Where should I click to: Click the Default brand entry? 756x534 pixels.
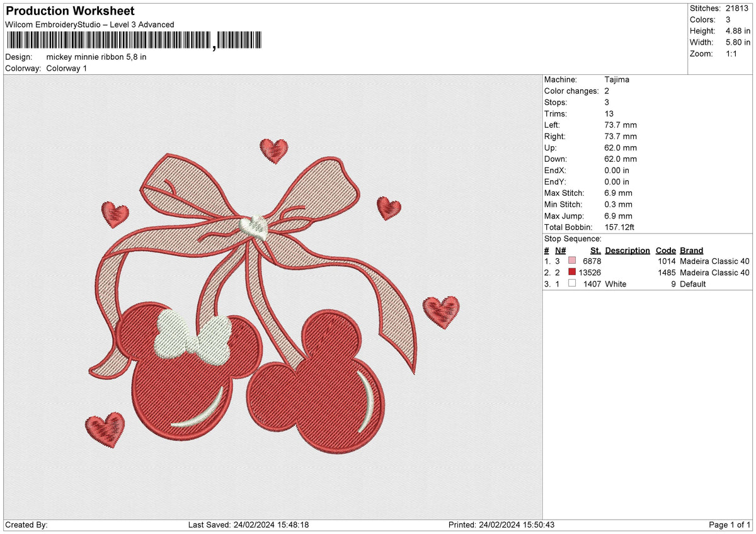click(693, 284)
